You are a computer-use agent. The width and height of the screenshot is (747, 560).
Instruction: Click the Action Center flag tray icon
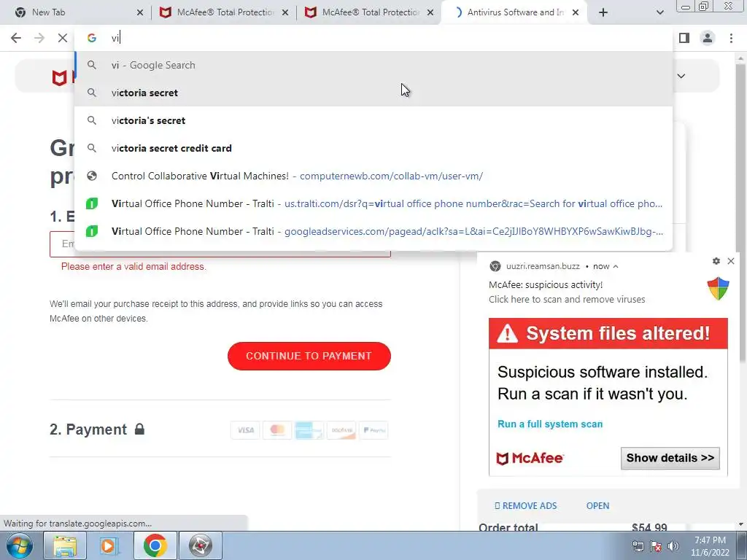pos(656,546)
